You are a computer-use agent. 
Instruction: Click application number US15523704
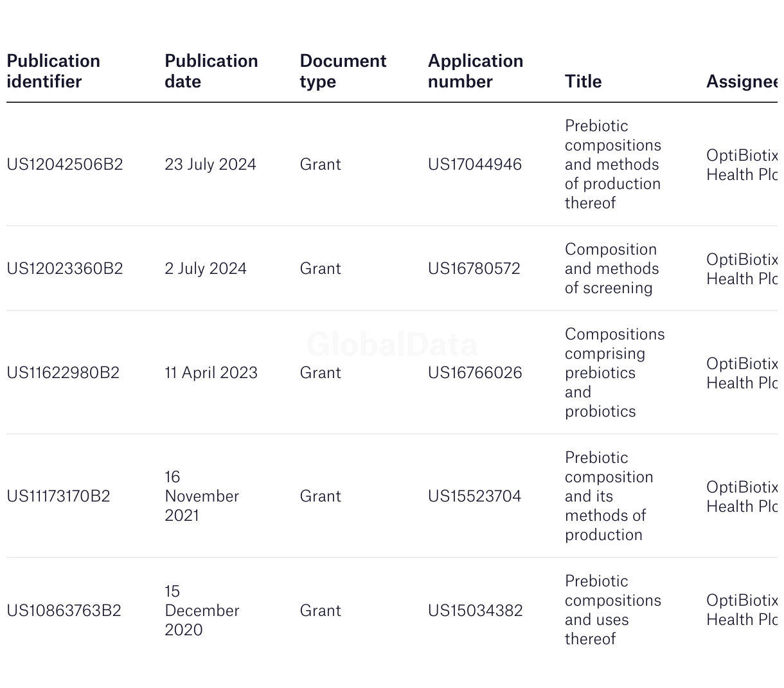475,496
